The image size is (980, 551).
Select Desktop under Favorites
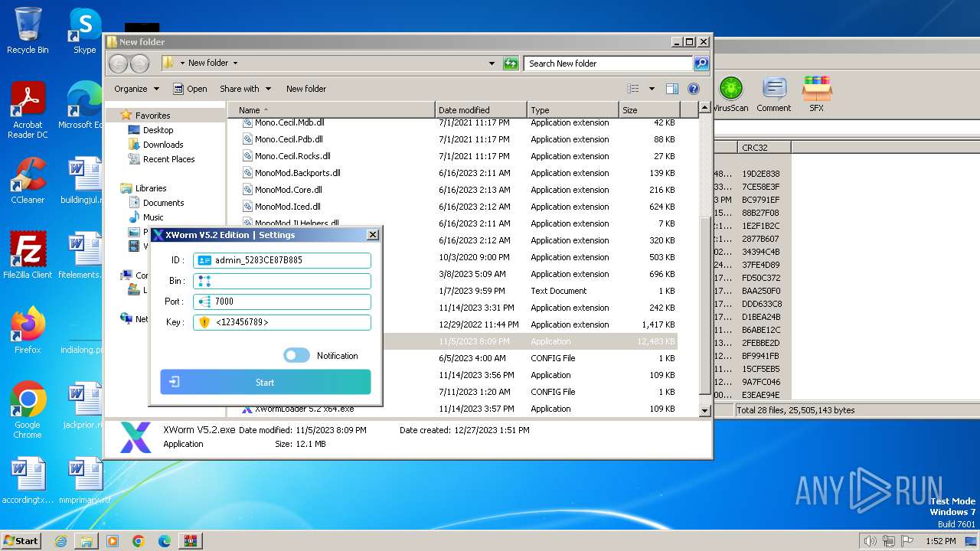(x=158, y=130)
